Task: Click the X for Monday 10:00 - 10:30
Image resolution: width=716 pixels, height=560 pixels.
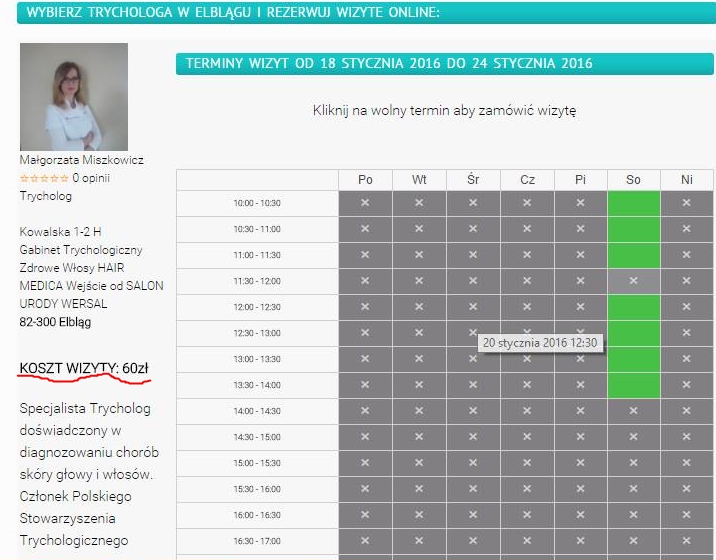Action: pyautogui.click(x=365, y=203)
